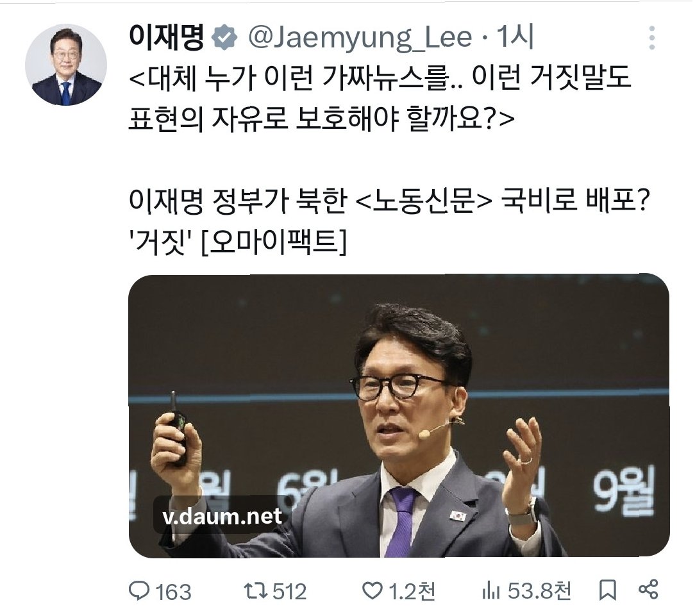
Task: Click the headline text mentioning 가짜뉴스
Action: (x=380, y=98)
